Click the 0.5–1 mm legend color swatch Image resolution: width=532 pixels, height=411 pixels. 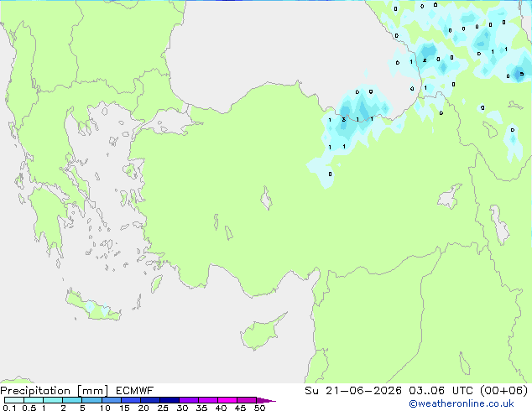pyautogui.click(x=34, y=400)
